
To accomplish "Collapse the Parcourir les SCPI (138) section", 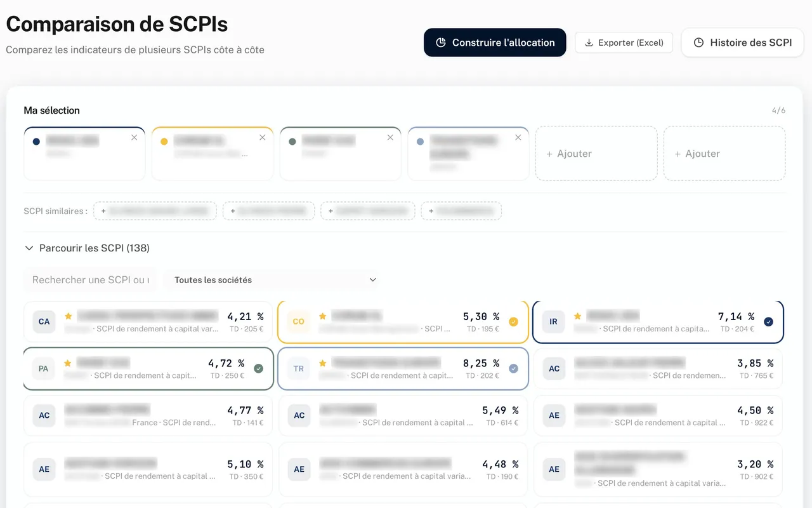I will coord(87,248).
